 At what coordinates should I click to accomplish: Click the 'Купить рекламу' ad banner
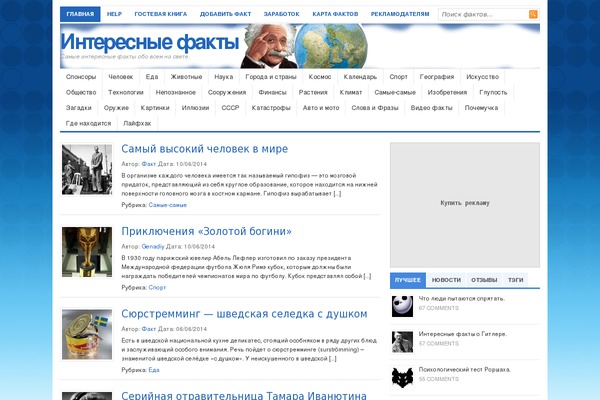click(465, 205)
